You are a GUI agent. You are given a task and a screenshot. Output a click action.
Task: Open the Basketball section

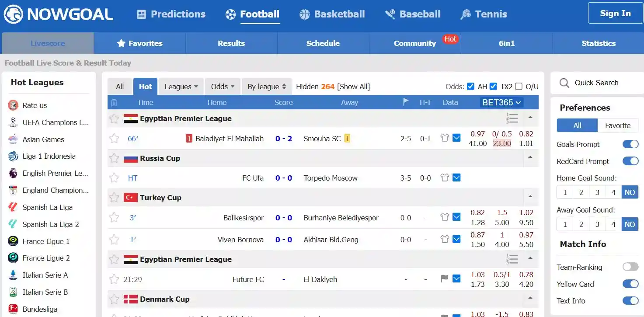(332, 14)
